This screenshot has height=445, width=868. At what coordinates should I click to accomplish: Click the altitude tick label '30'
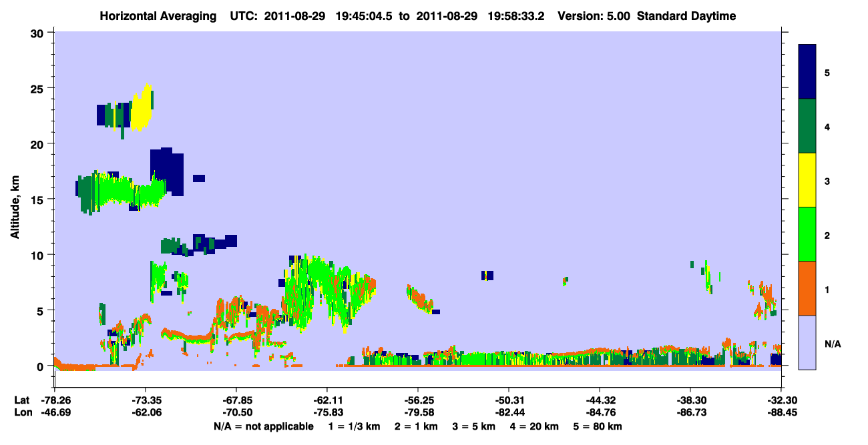tap(38, 32)
